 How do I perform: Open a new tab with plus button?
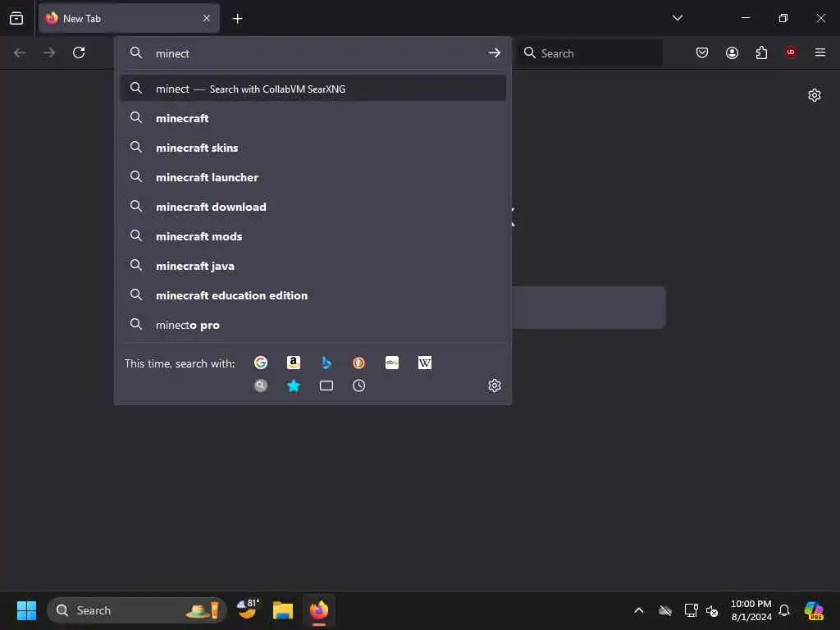tap(237, 19)
